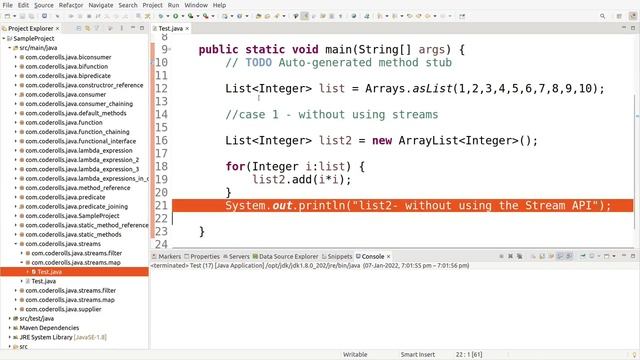Open the New Console View dropdown arrow

click(613, 256)
